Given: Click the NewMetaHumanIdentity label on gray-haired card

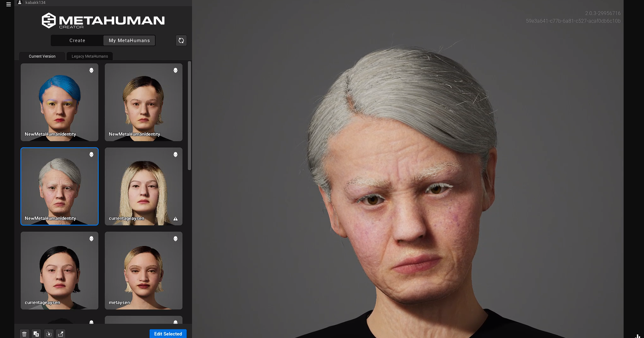Looking at the screenshot, I should (50, 218).
